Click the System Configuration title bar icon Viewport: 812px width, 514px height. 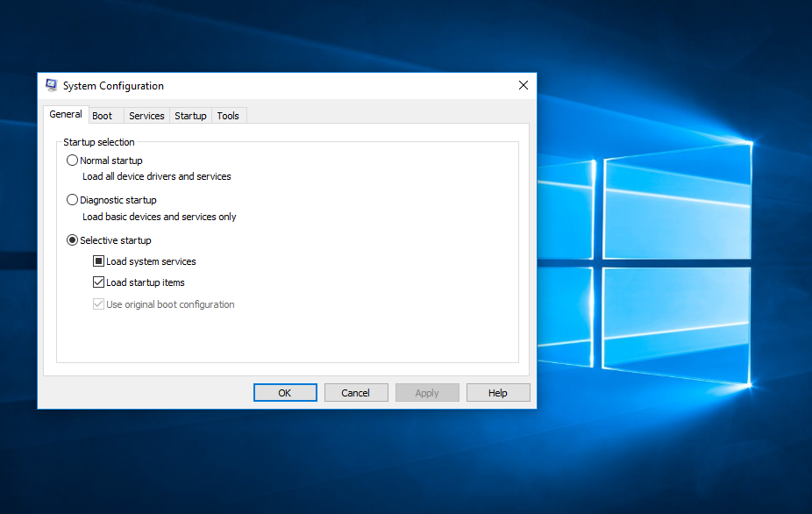[x=51, y=85]
